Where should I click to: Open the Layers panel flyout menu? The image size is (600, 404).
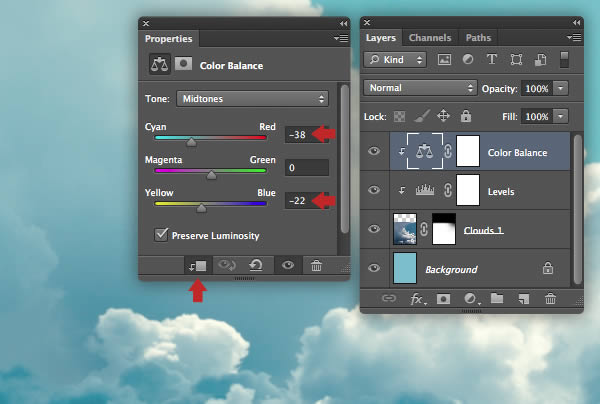(574, 37)
